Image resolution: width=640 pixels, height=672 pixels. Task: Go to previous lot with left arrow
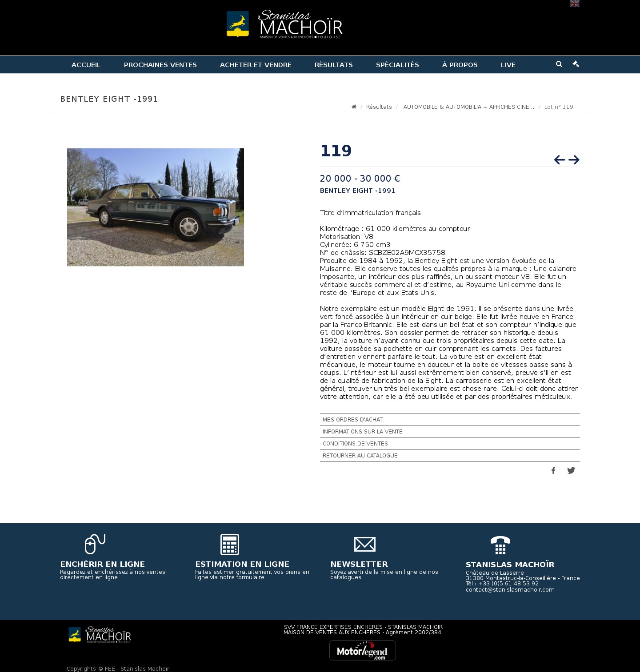click(560, 160)
